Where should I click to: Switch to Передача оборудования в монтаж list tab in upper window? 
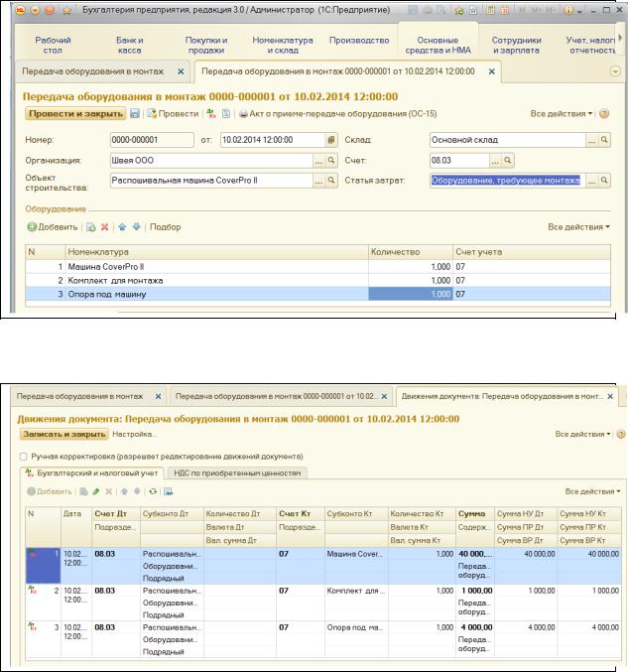(93, 71)
